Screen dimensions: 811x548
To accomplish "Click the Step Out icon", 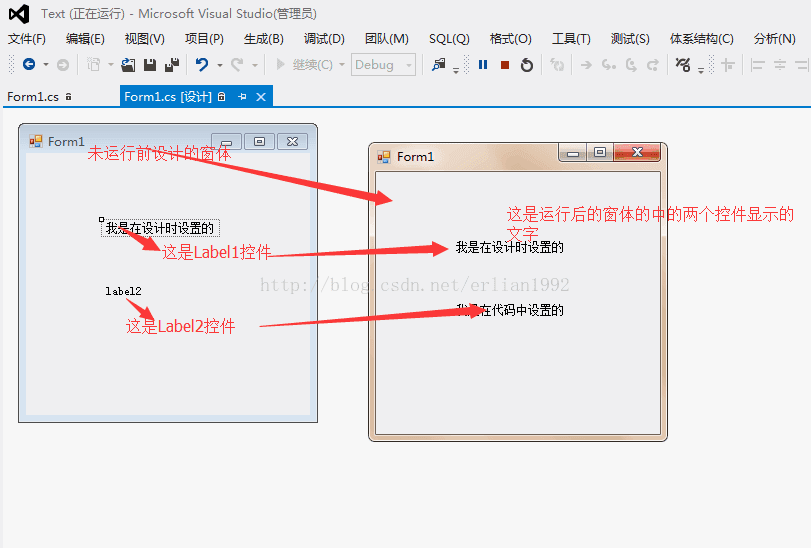I will 653,65.
